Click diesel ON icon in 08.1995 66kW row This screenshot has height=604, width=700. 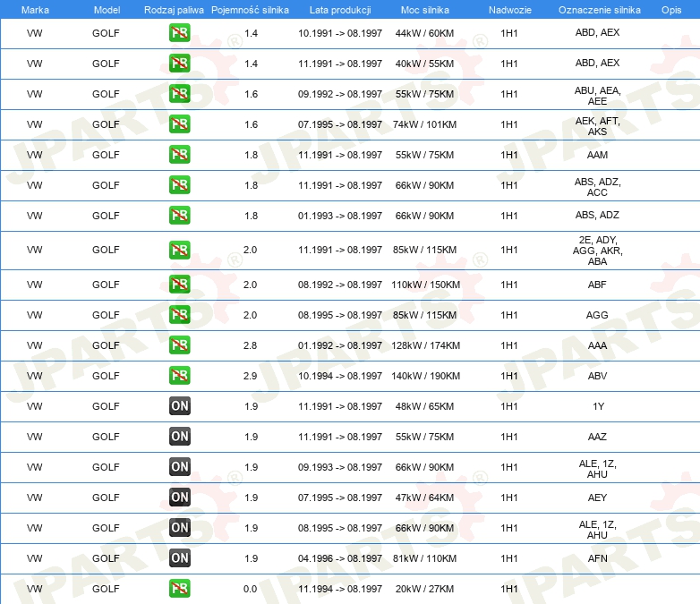coord(179,527)
